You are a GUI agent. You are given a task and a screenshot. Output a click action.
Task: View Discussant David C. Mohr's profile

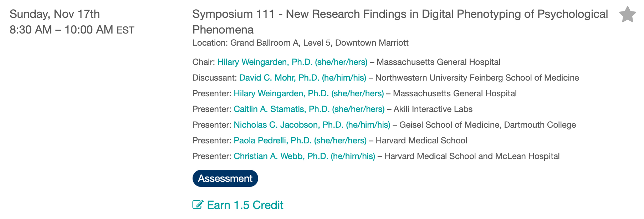coord(303,78)
